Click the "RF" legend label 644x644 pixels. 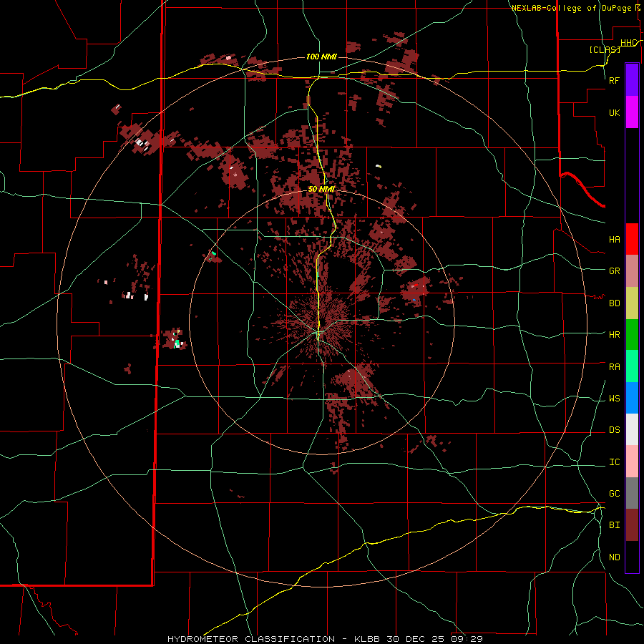[x=614, y=80]
